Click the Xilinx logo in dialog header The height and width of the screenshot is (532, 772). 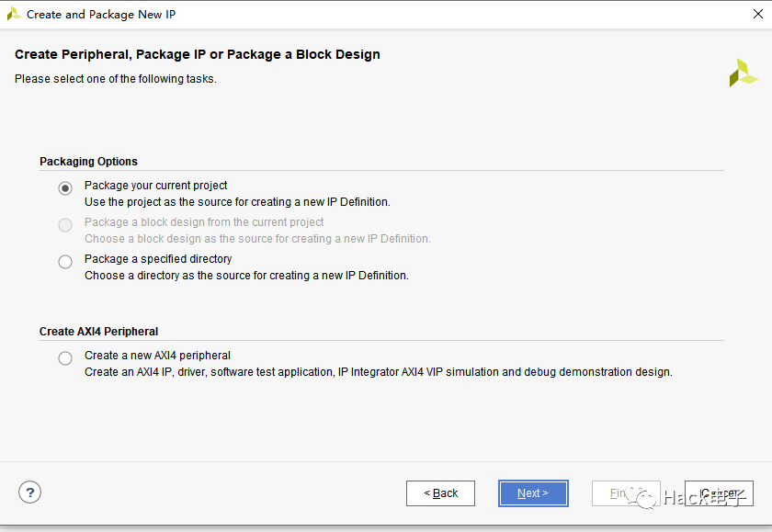pos(743,73)
